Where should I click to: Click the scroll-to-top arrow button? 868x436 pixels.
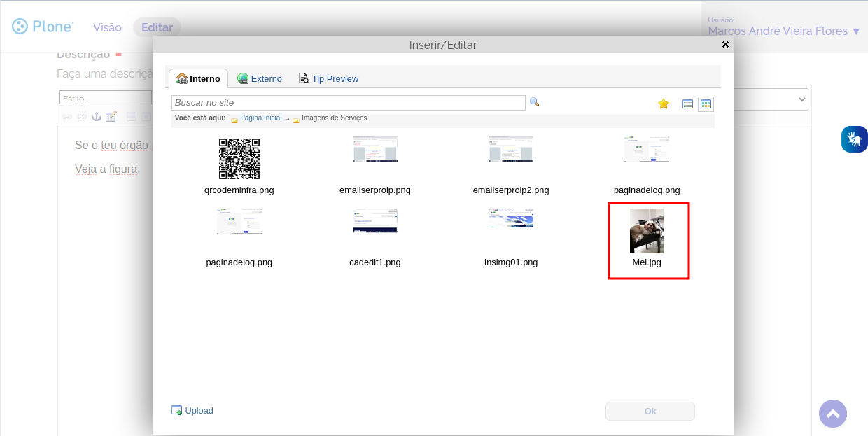tap(832, 414)
